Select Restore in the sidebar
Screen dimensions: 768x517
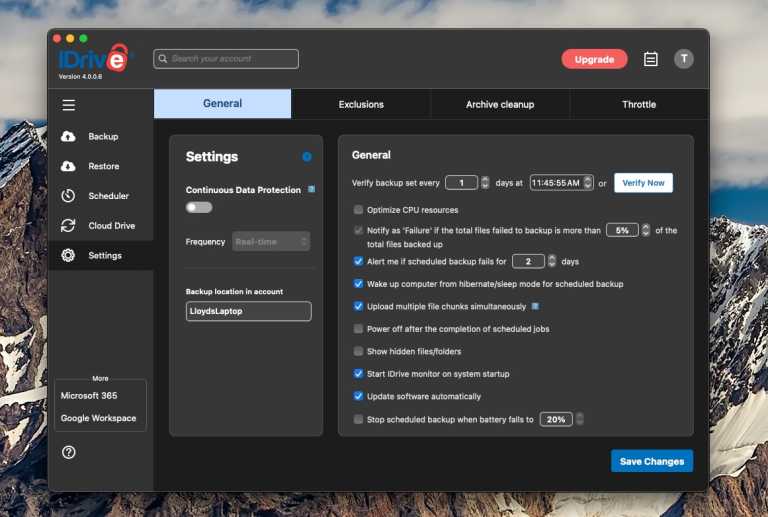tap(101, 166)
